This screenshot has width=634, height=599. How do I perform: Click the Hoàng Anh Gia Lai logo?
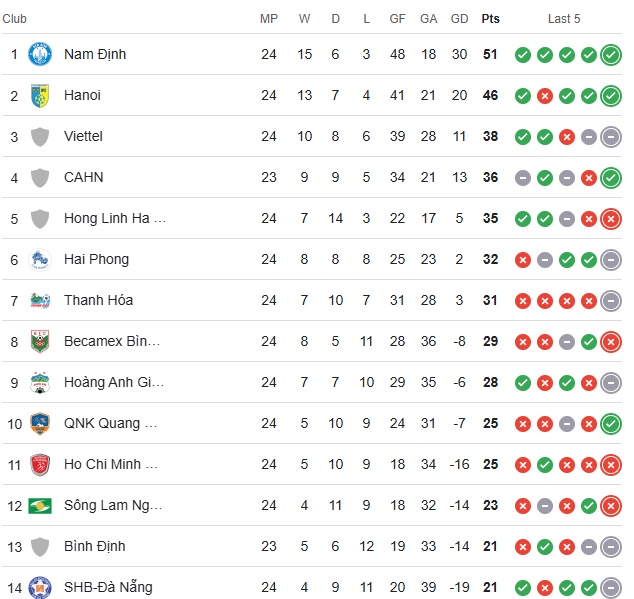point(40,382)
